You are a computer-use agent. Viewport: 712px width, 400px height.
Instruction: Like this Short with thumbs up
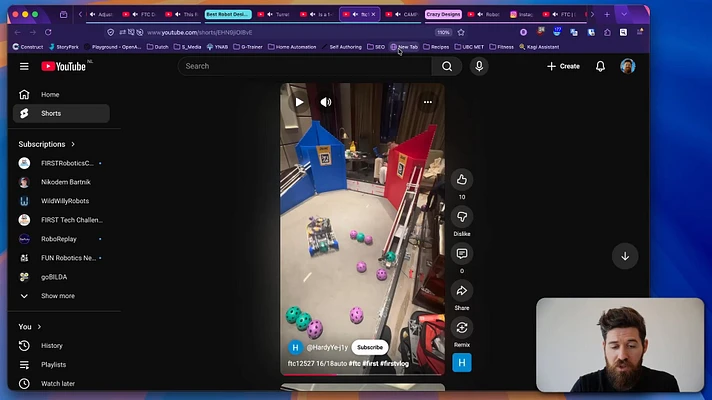[x=462, y=180]
